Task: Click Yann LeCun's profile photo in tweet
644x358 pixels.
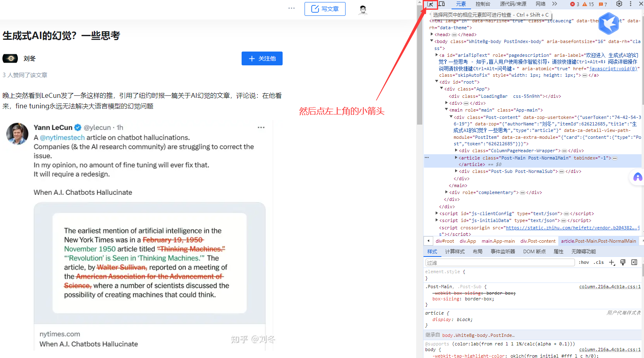Action: coord(17,134)
